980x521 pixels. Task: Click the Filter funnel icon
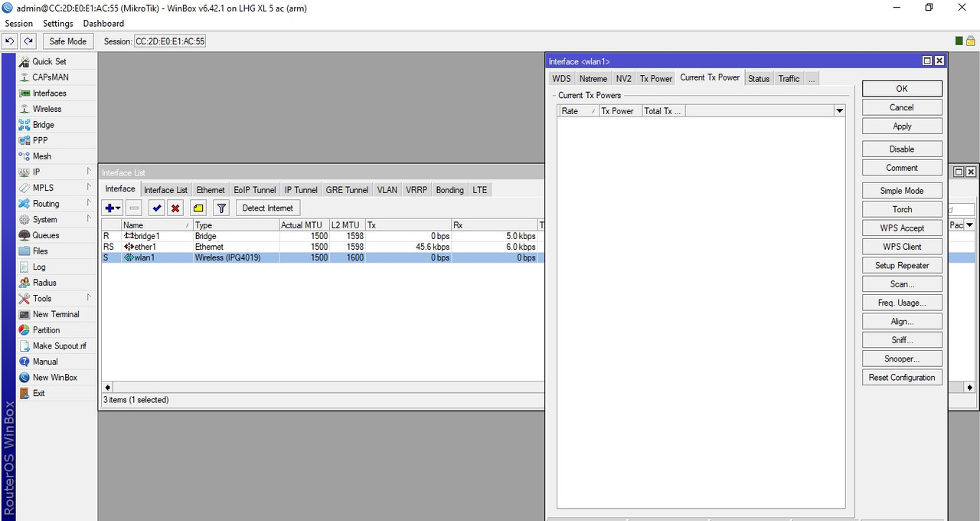coord(221,208)
